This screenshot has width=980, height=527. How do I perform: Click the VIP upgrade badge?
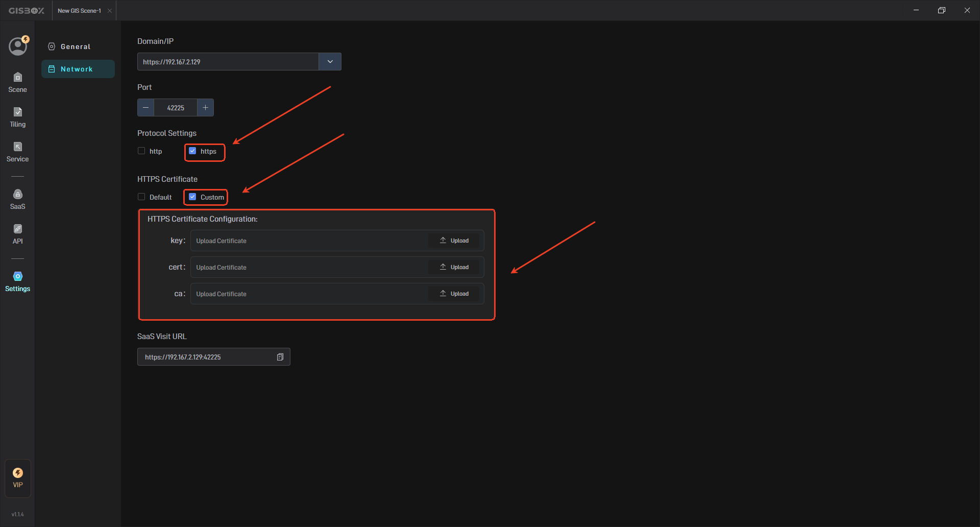pyautogui.click(x=18, y=478)
